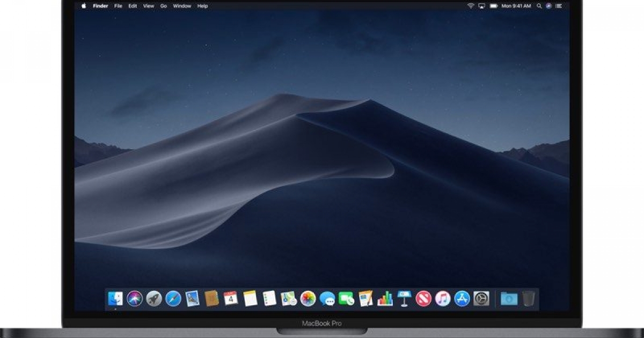
Task: Open the Help menu
Action: click(x=202, y=6)
